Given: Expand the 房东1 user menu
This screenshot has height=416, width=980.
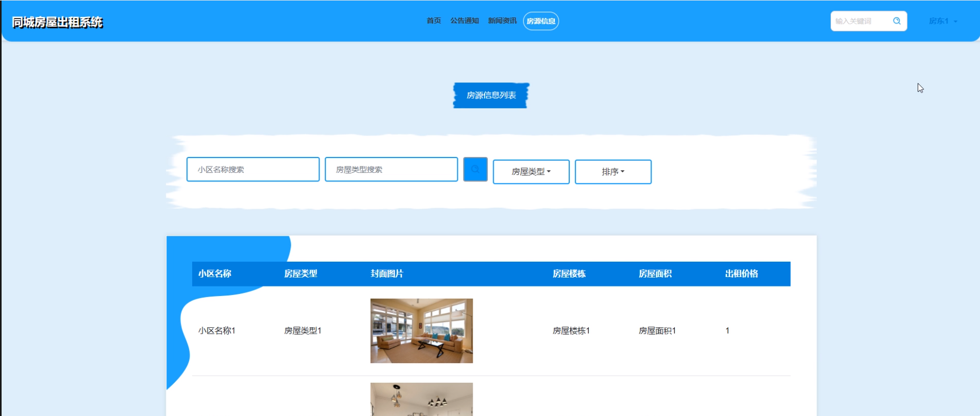Looking at the screenshot, I should 943,21.
